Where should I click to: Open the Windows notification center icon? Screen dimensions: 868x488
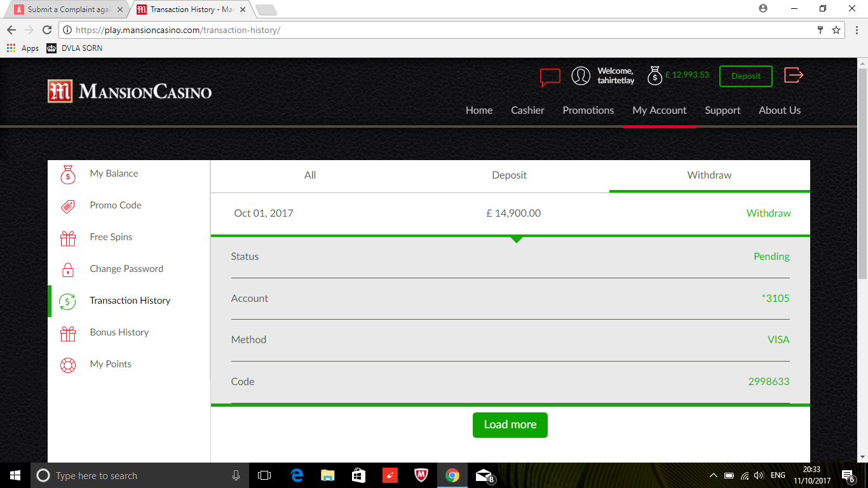click(x=848, y=475)
